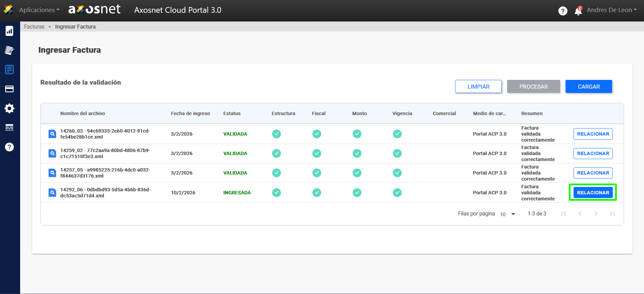
Task: Click the LIMPIAR button
Action: click(478, 87)
